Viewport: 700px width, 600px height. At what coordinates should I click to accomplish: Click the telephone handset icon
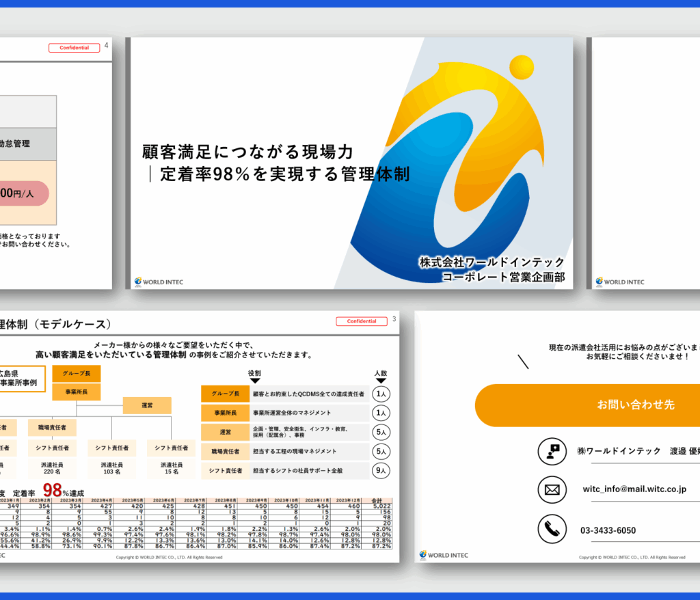coord(552,529)
